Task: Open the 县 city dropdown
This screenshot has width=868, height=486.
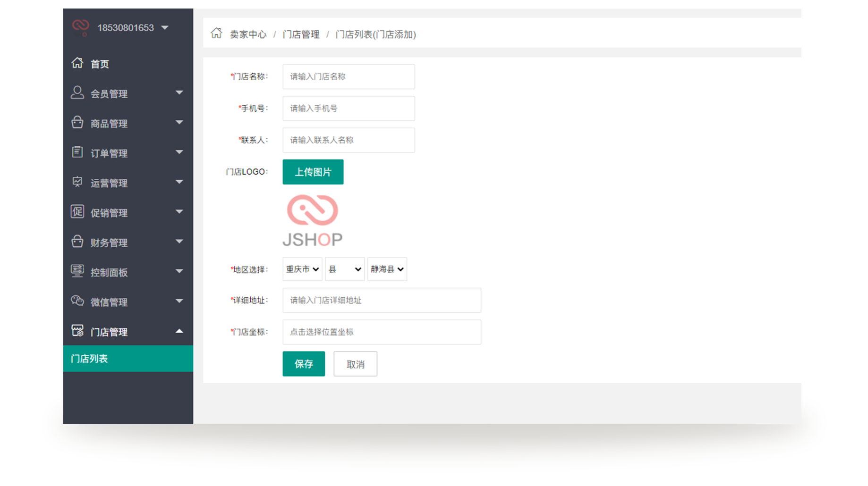Action: [x=345, y=269]
